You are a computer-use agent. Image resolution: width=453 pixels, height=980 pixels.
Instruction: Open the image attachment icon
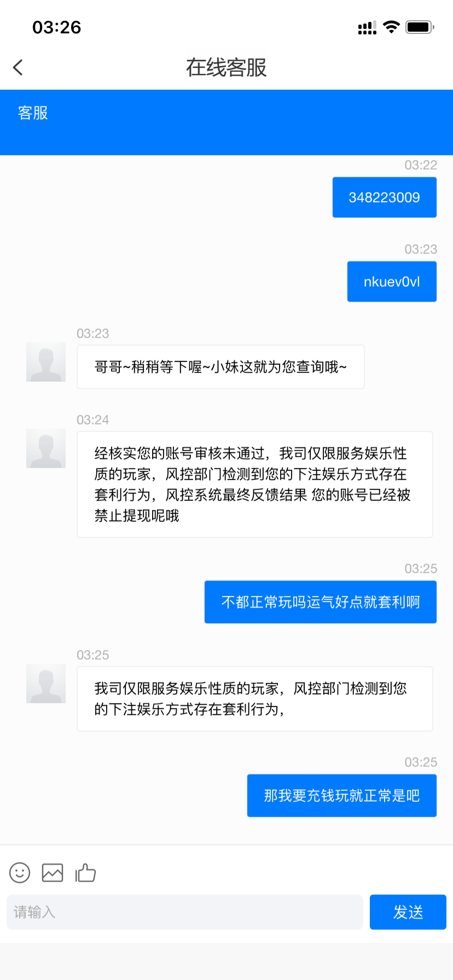coord(53,872)
